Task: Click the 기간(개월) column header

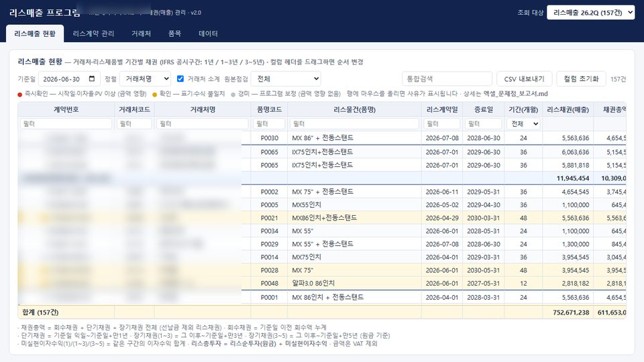Action: (523, 109)
